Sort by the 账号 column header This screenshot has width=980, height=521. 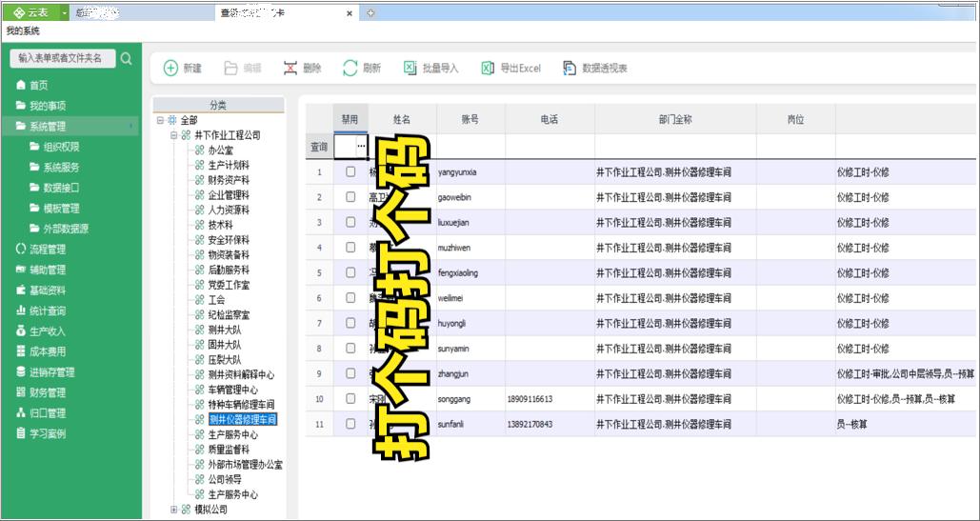tap(470, 119)
